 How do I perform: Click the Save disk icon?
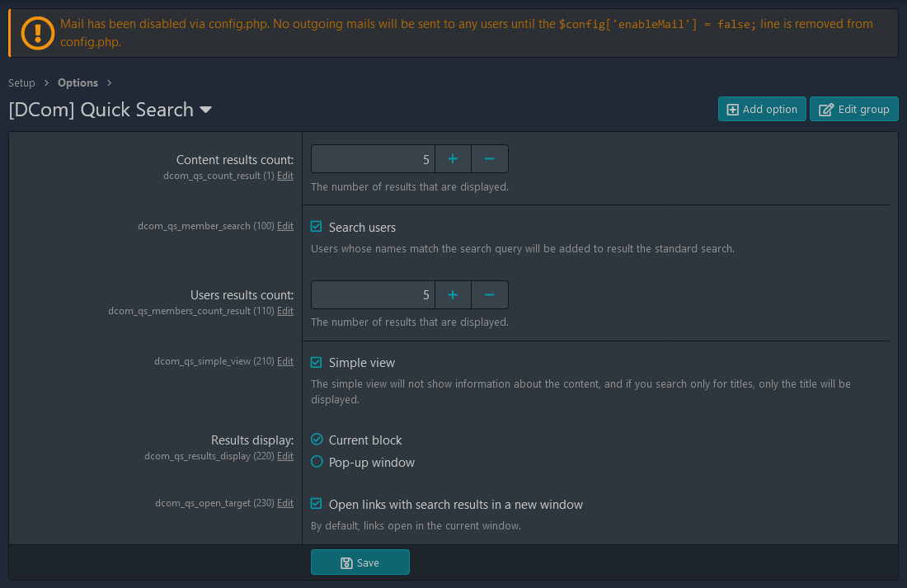346,562
